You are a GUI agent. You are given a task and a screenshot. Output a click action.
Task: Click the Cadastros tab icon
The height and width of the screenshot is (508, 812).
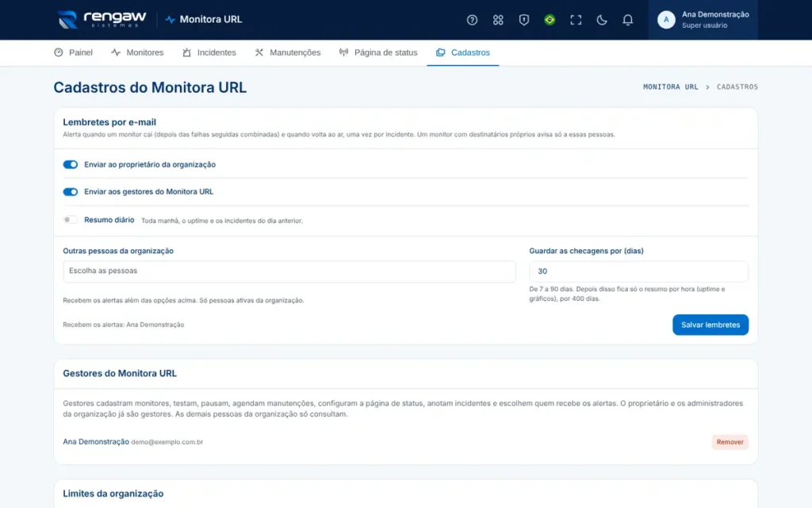(x=440, y=52)
